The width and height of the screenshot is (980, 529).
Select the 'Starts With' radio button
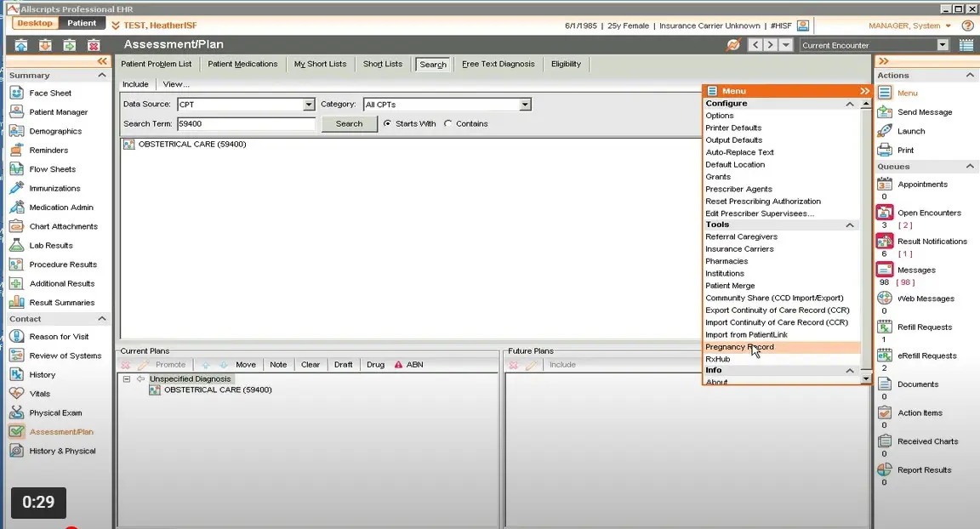389,123
